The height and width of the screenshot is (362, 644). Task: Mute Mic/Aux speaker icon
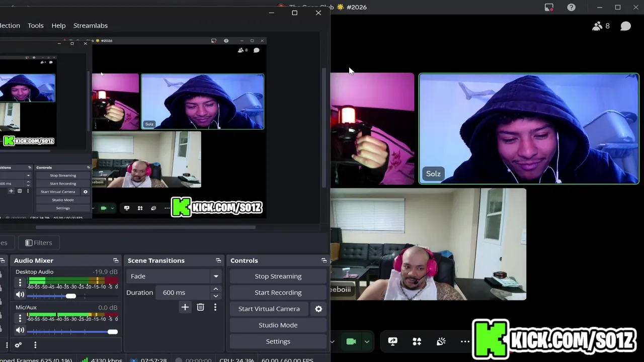coord(20,330)
